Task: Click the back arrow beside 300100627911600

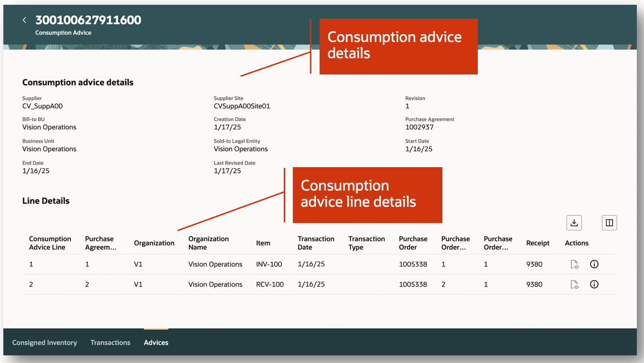Action: [24, 20]
